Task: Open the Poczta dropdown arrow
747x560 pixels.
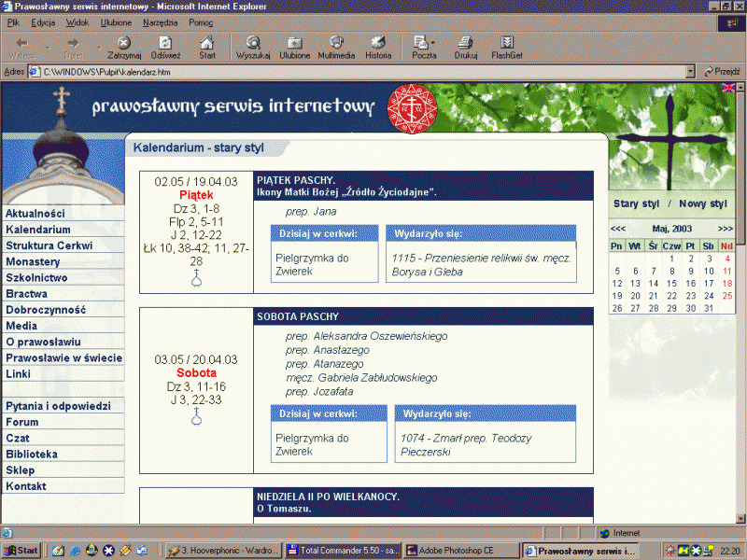Action: 433,42
